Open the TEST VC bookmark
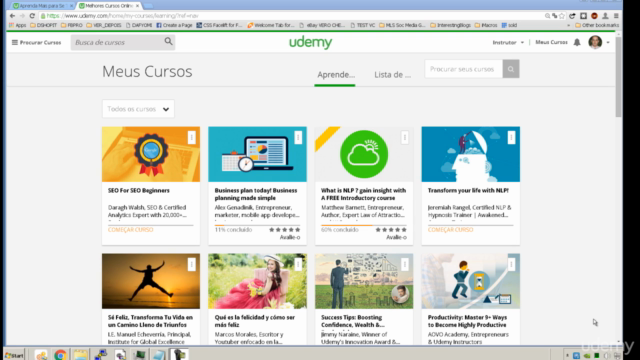 coord(362,25)
